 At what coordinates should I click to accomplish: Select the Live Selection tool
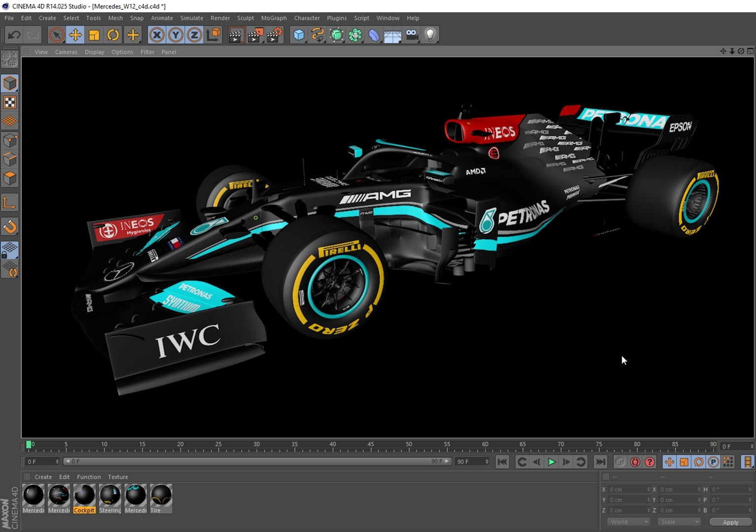click(x=57, y=35)
